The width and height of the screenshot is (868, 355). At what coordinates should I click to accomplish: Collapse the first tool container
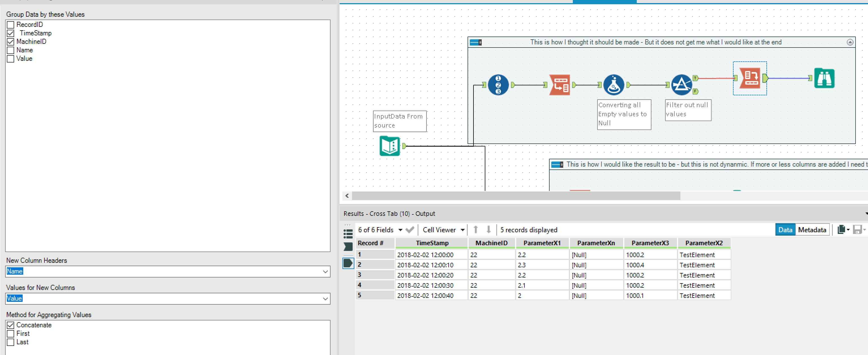850,42
